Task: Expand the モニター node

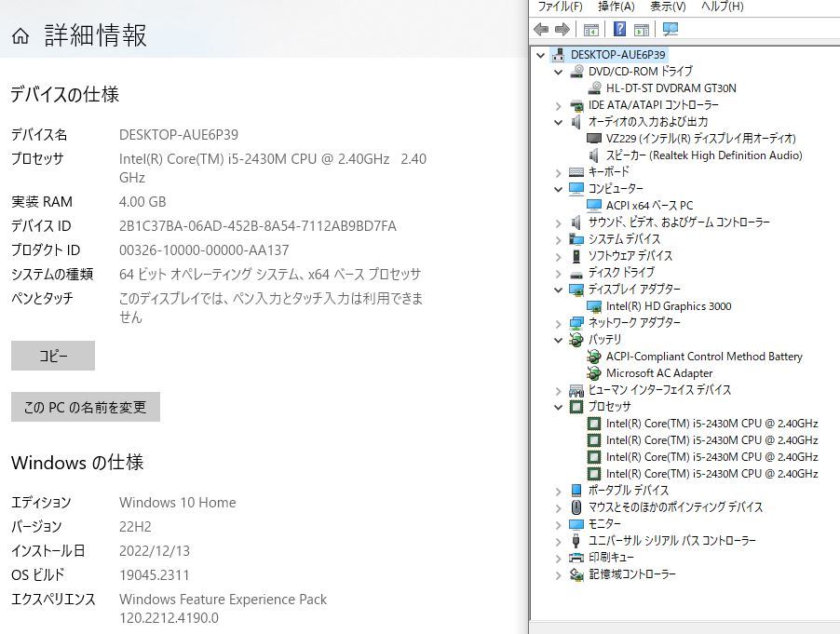Action: (558, 524)
